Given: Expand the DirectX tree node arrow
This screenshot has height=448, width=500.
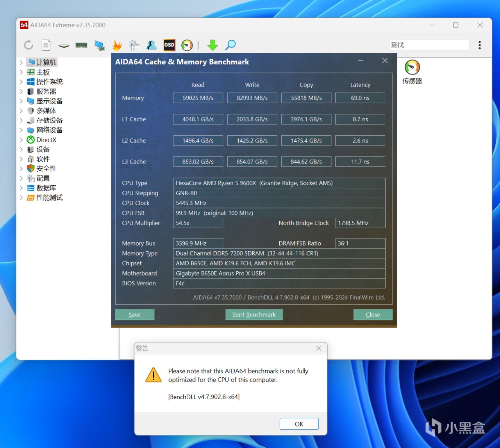Looking at the screenshot, I should pos(21,140).
